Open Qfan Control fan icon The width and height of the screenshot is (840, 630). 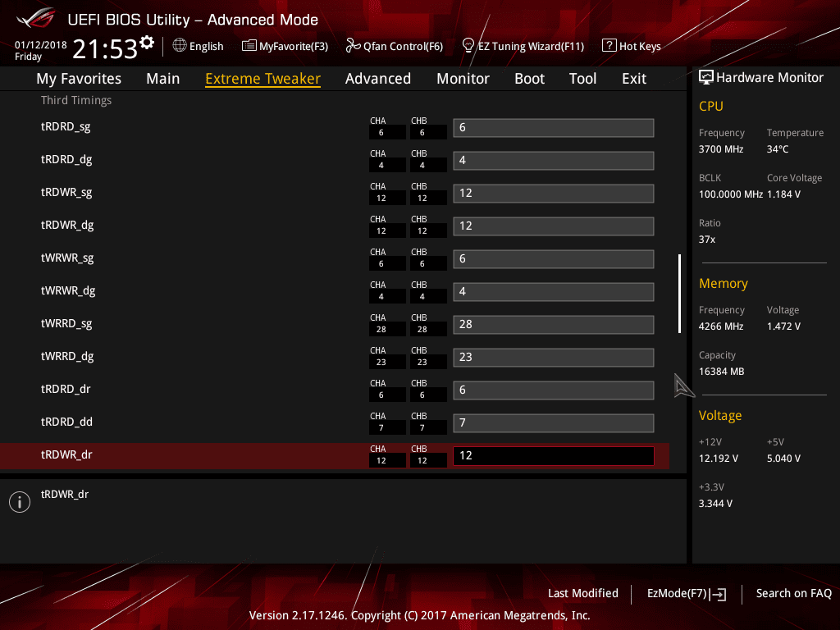click(x=353, y=46)
